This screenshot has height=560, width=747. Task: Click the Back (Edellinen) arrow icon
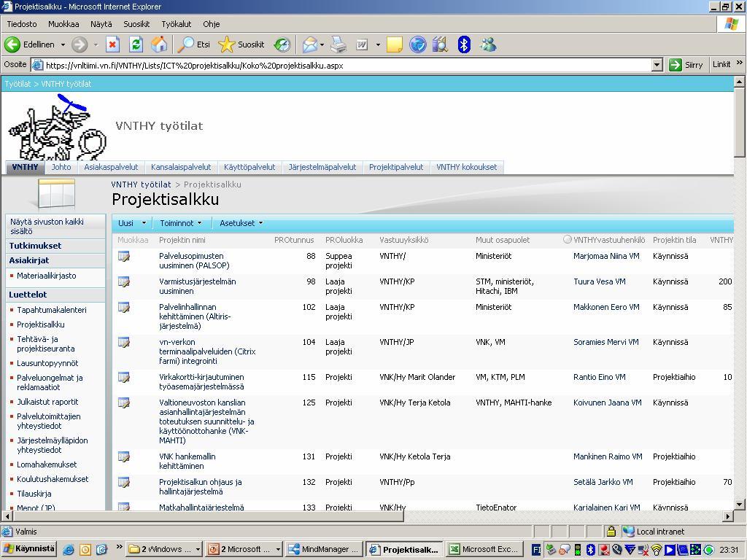12,44
